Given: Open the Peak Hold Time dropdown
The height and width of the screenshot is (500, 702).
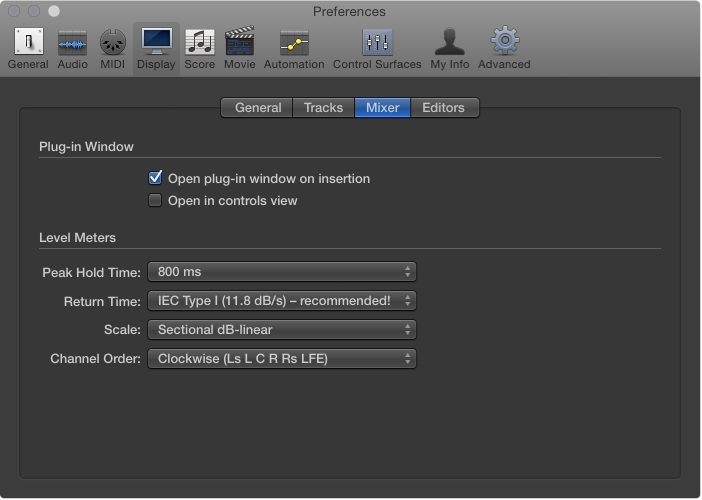Looking at the screenshot, I should (282, 272).
